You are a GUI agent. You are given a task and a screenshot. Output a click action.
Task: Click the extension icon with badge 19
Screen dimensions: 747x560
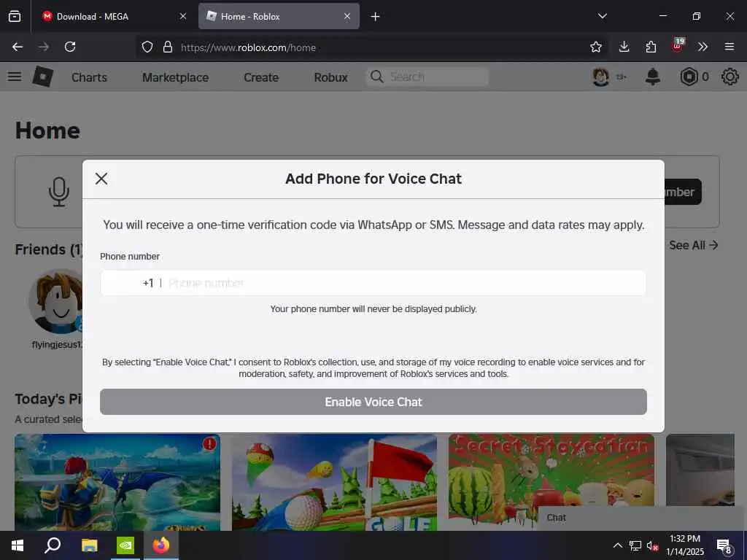pos(678,46)
